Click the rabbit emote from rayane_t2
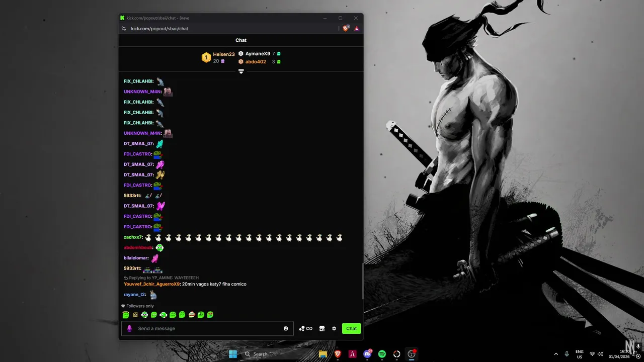 click(153, 295)
